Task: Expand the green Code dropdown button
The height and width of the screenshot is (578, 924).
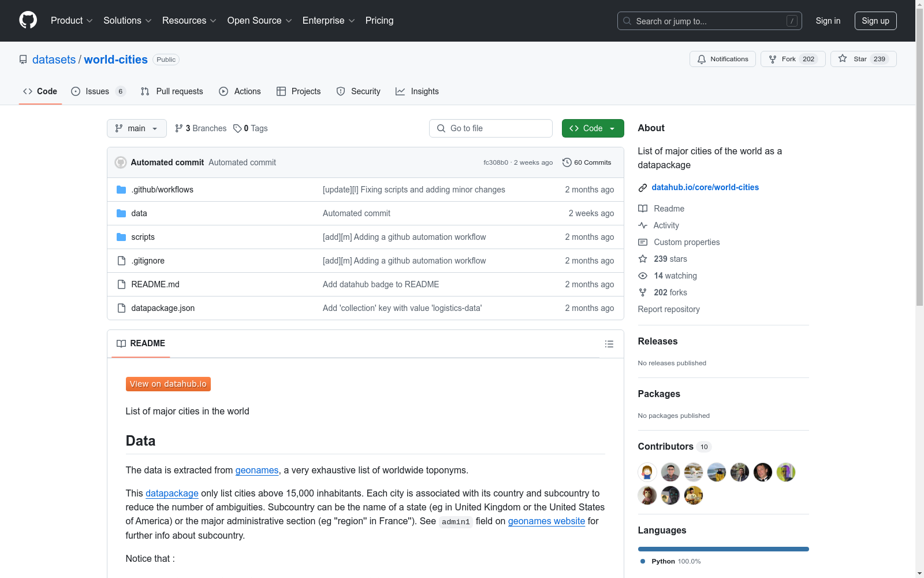Action: tap(593, 128)
